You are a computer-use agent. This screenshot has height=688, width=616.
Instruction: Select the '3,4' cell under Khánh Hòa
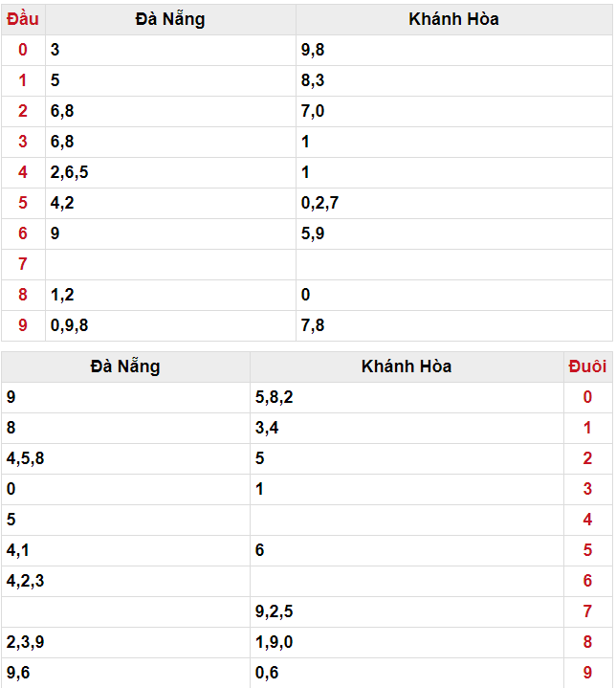point(268,429)
